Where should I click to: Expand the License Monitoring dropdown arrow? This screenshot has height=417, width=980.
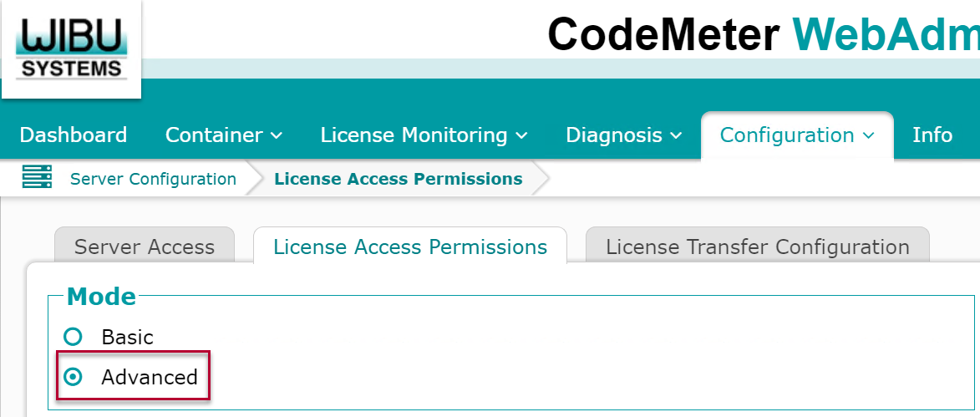click(x=521, y=135)
